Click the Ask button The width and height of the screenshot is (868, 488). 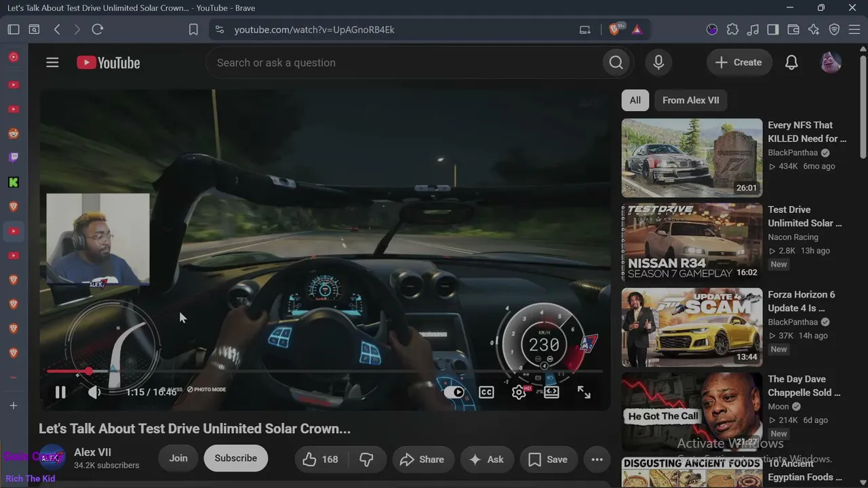click(x=486, y=460)
